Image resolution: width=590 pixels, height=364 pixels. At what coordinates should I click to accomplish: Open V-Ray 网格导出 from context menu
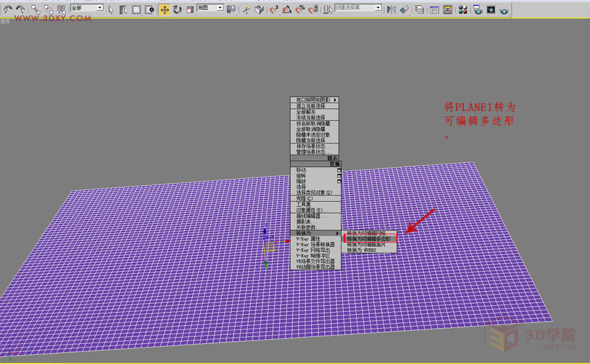pyautogui.click(x=316, y=250)
